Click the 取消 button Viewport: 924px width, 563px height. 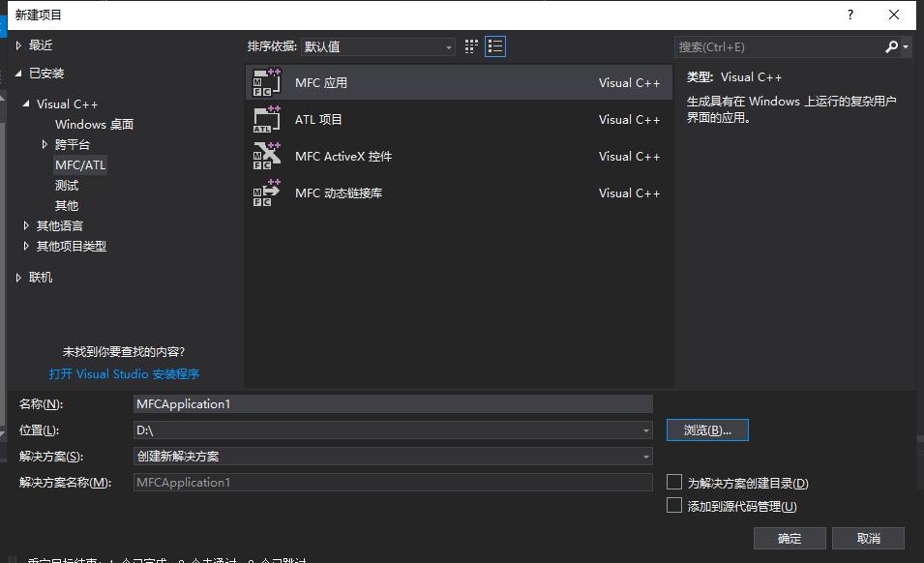868,538
